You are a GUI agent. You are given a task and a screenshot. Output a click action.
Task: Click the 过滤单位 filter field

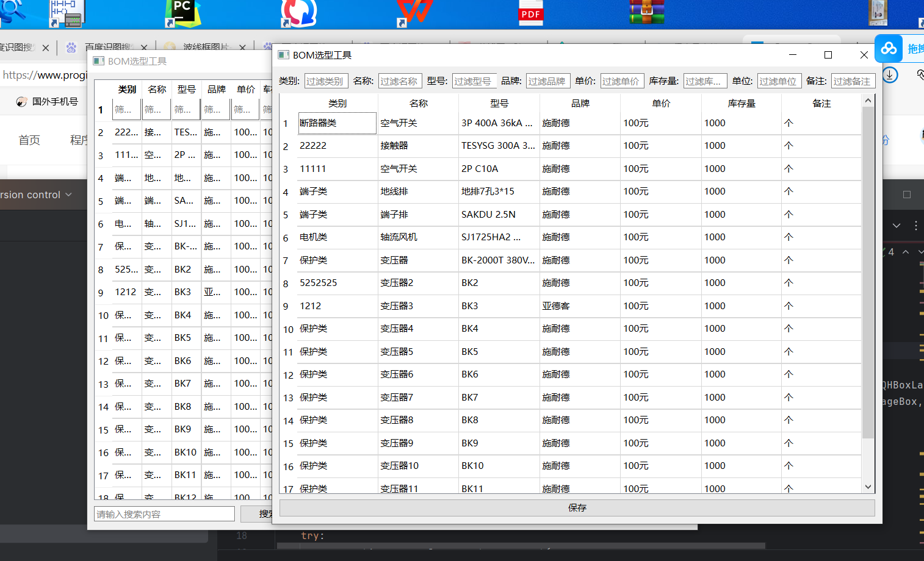click(779, 81)
